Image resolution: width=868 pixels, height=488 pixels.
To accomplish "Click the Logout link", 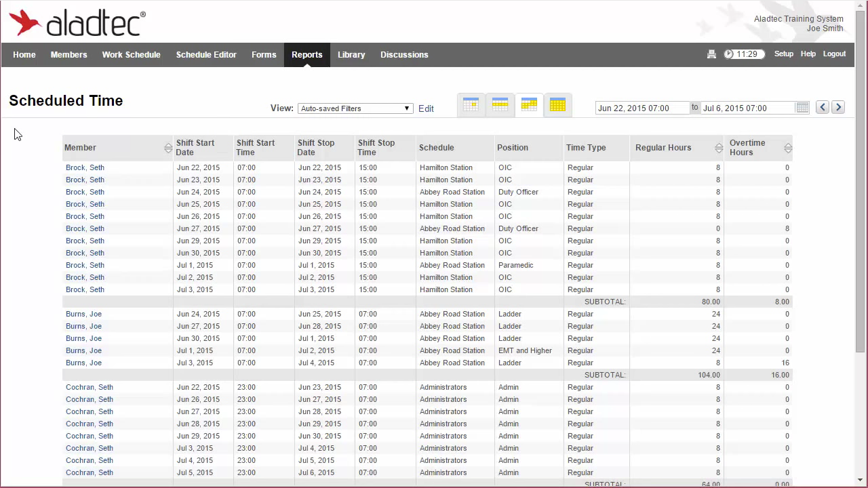I will [834, 54].
